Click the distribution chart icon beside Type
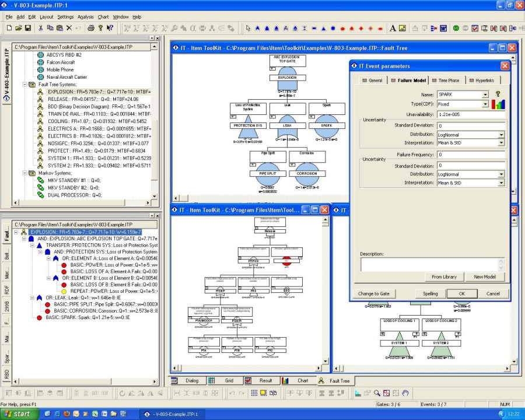The width and height of the screenshot is (525, 420). click(x=498, y=104)
